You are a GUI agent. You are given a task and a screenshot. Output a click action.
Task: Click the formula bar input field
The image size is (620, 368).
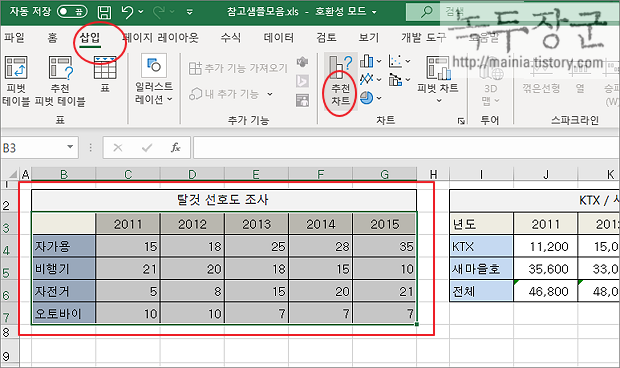(406, 148)
